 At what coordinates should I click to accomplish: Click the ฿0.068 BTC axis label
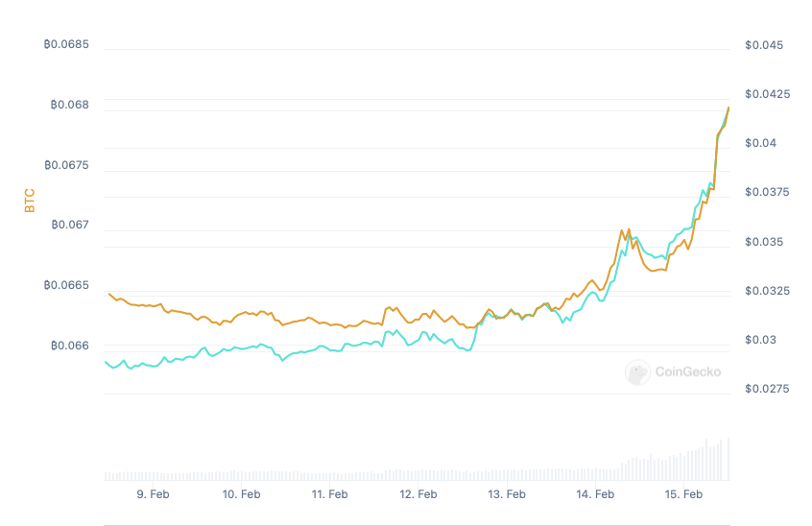(70, 105)
